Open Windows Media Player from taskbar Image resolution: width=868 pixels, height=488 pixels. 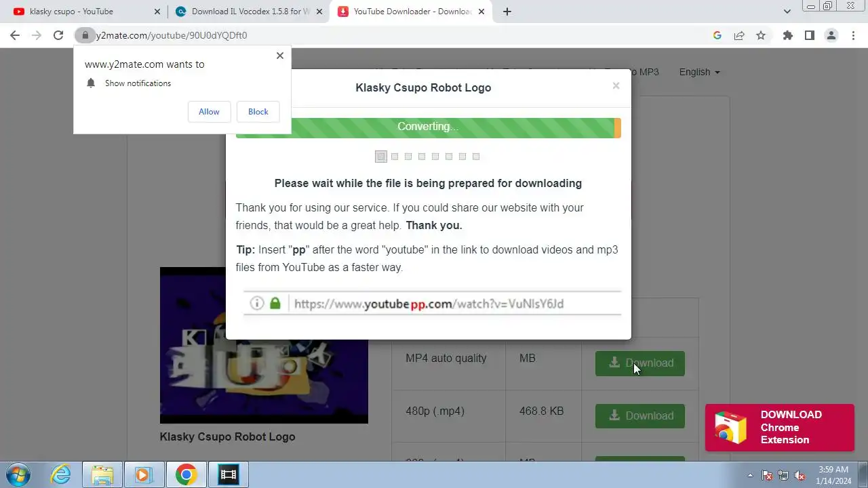144,474
